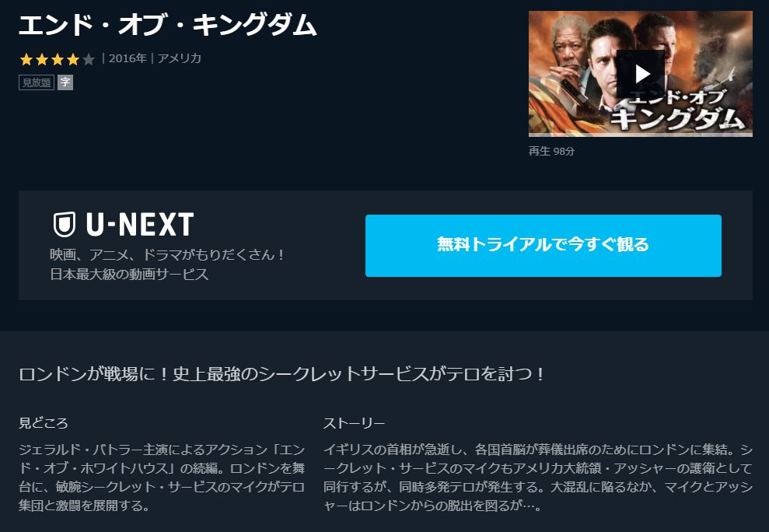Click the U-NEXT wordmark text

pos(140,224)
